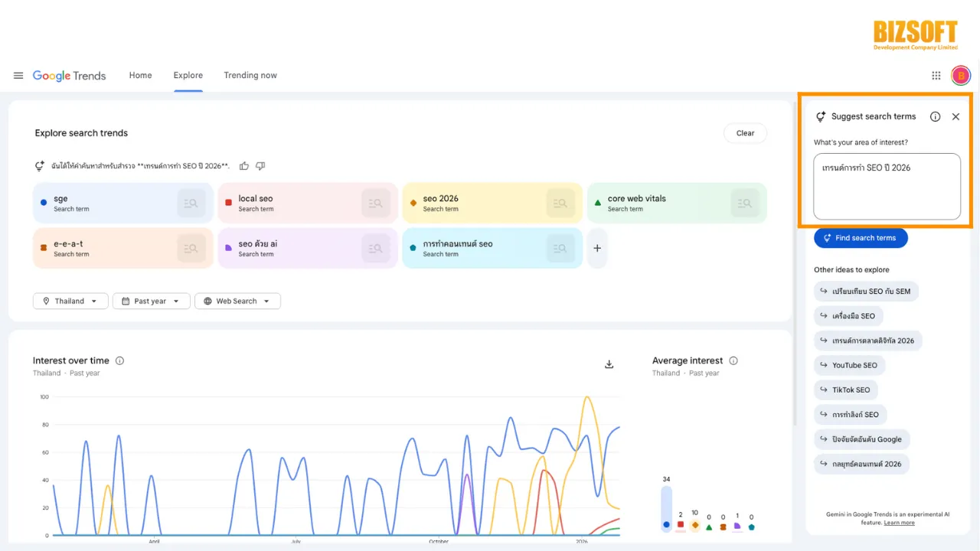The height and width of the screenshot is (551, 980).
Task: Click the magnifier on the core web vitals chip
Action: click(x=744, y=203)
